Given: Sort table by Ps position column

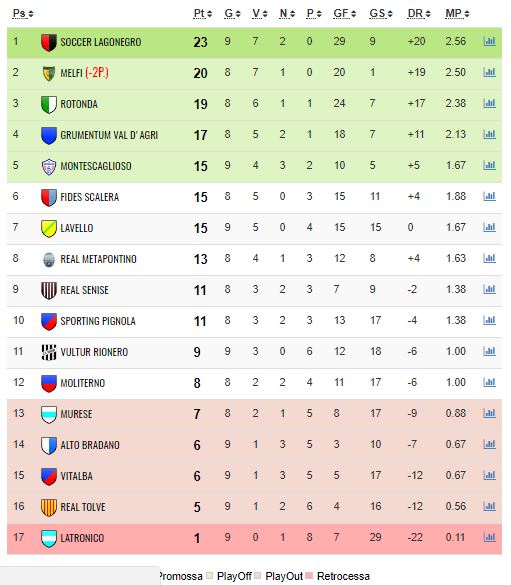Looking at the screenshot, I should (23, 14).
